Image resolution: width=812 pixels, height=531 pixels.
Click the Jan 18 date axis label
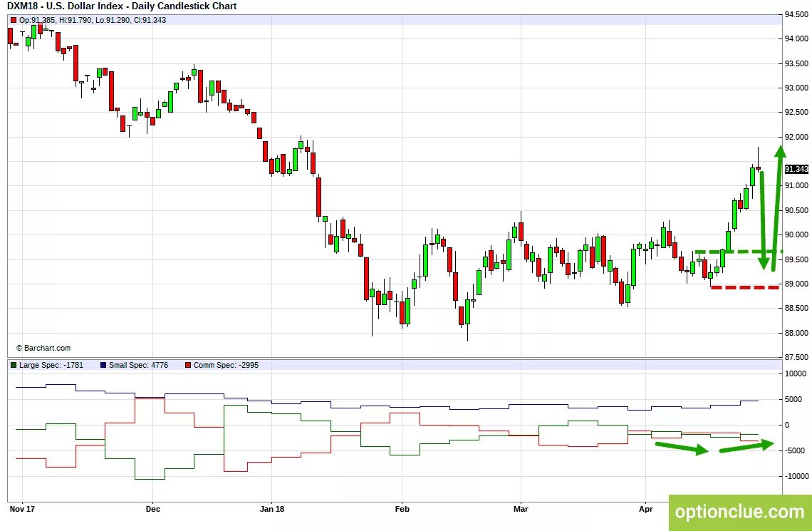coord(271,509)
